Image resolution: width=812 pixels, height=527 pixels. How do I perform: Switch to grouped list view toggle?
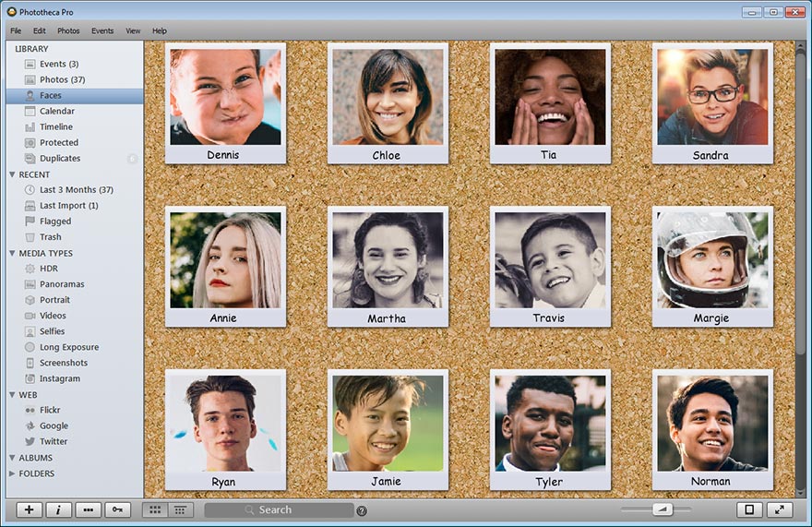point(180,509)
